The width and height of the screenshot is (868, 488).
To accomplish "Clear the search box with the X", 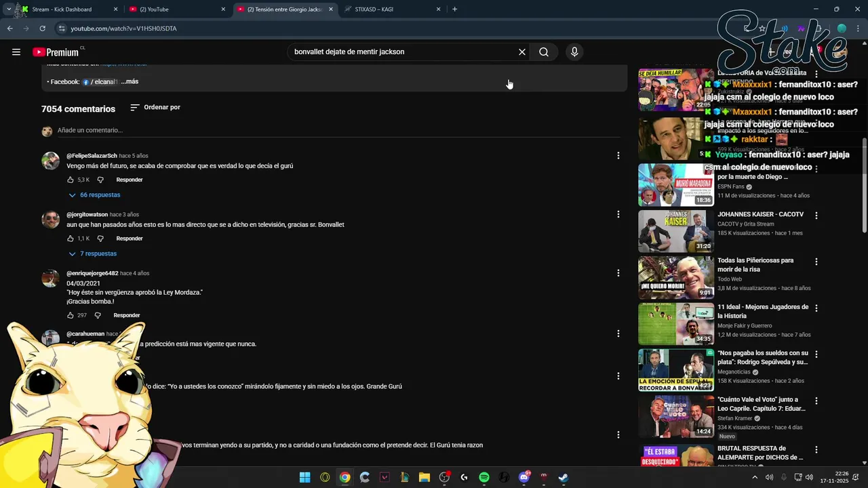I will pos(522,52).
